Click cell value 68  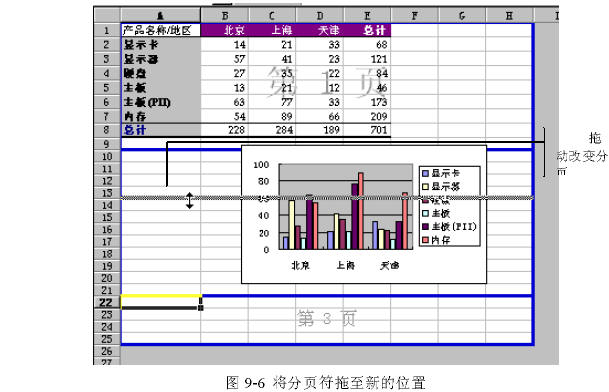(381, 45)
